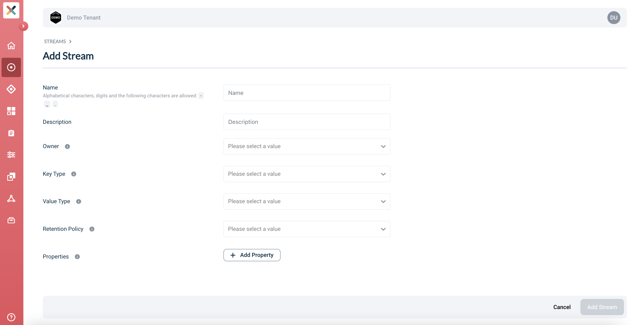Click the DEMO tenant hexagon logo
This screenshot has height=325, width=644.
point(56,18)
